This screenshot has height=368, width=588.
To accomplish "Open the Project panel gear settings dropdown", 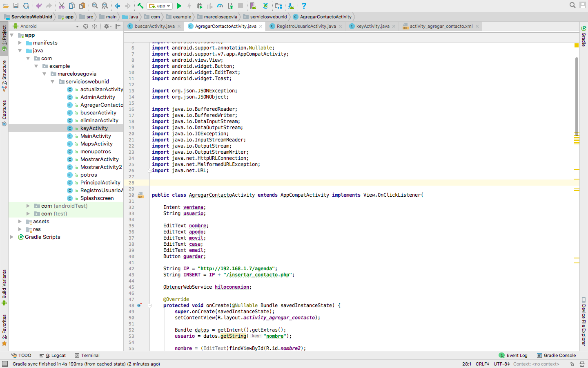I will point(107,26).
